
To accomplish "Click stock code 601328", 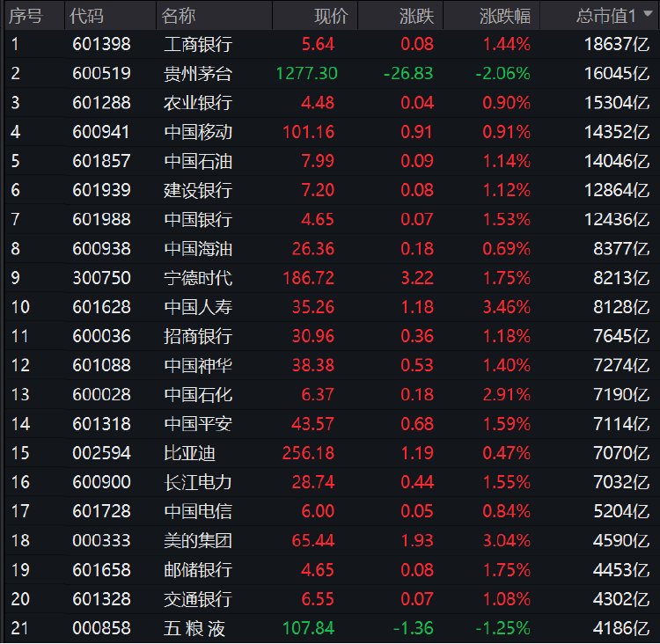I will pyautogui.click(x=101, y=599).
